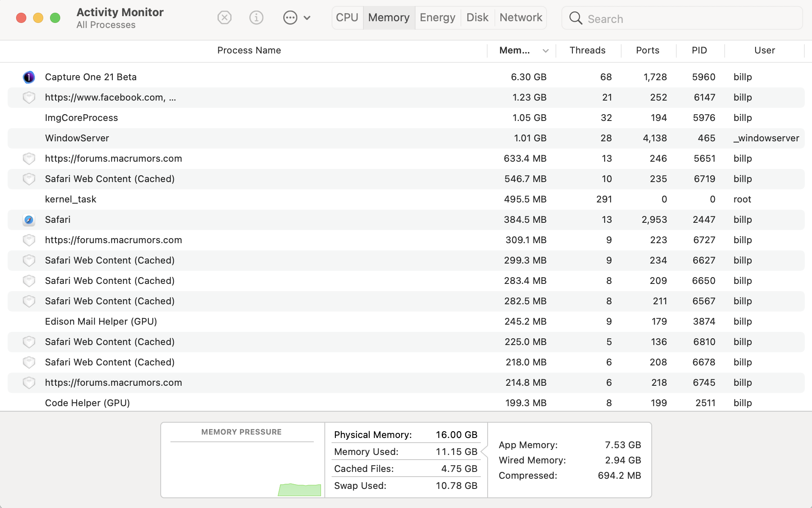
Task: Click the Cached Files 4.75 GB value
Action: pos(459,469)
